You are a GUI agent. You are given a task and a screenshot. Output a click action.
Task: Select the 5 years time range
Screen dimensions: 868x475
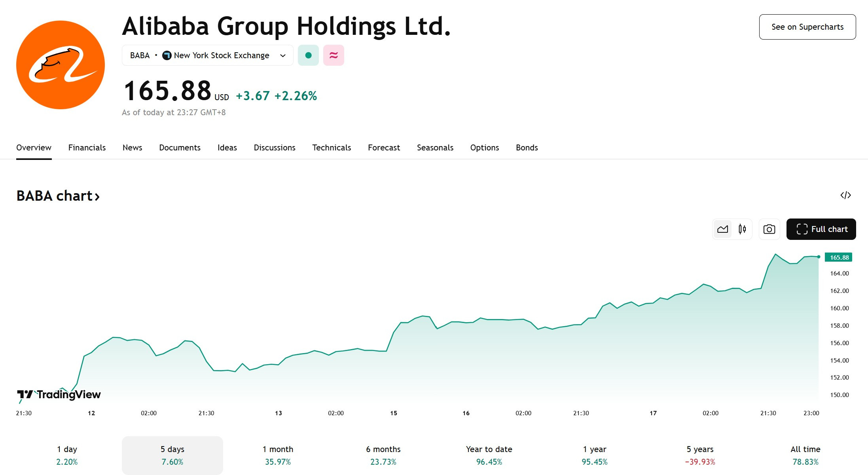700,455
